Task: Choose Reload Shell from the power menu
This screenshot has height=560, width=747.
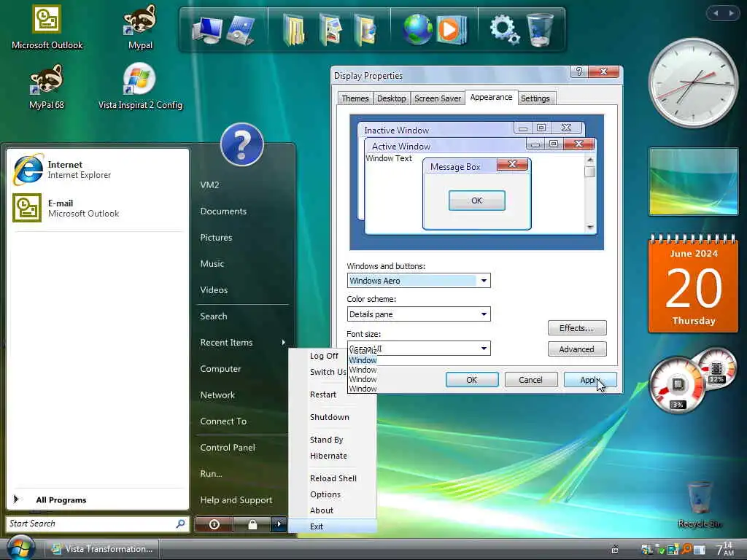Action: pos(333,478)
